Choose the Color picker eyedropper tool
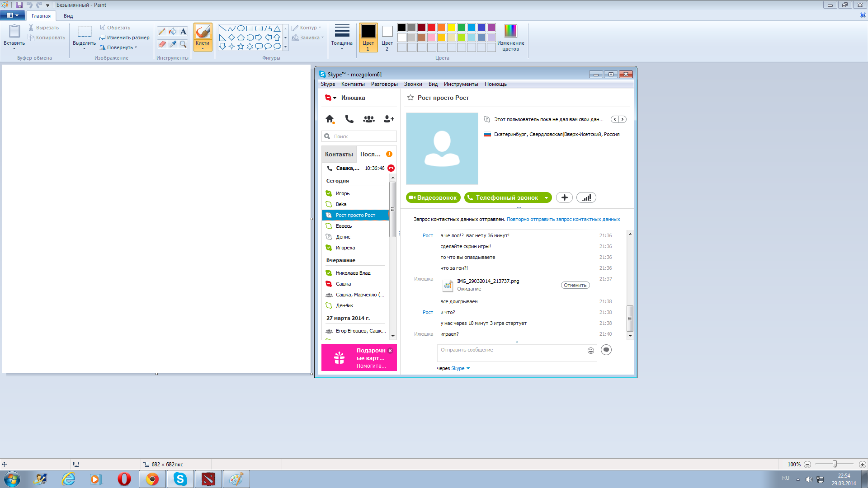The image size is (868, 488). coord(172,44)
